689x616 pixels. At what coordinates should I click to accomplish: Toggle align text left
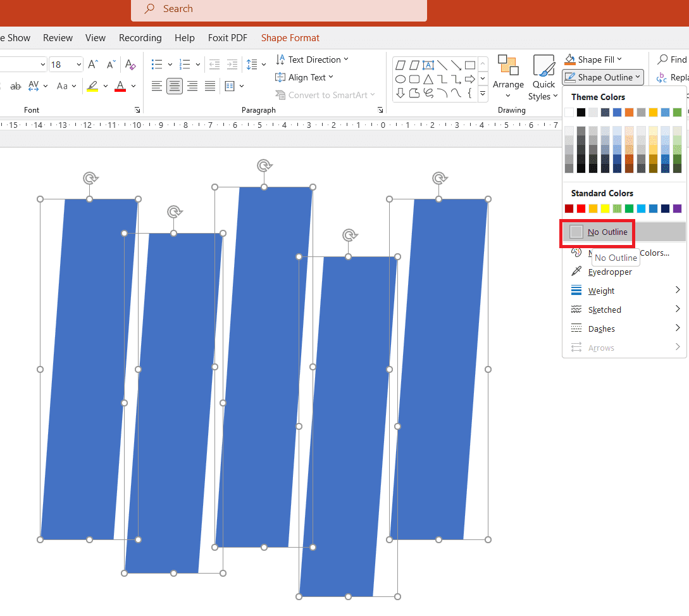pos(157,86)
